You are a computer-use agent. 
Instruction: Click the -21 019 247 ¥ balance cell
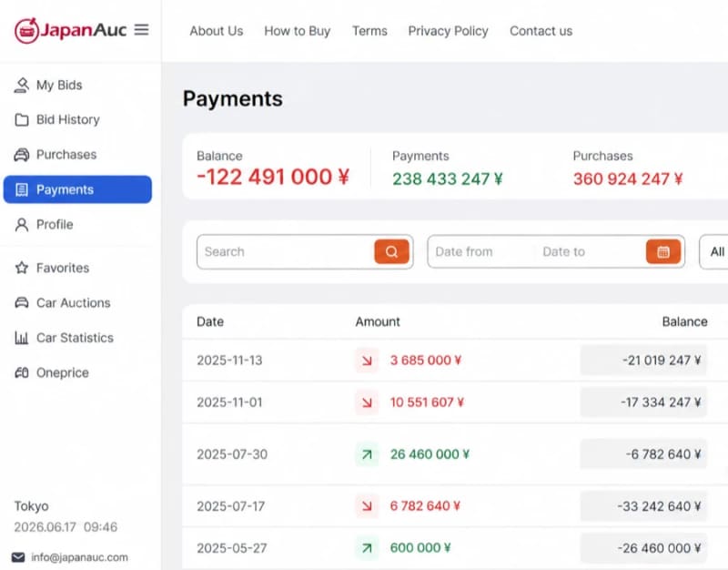[643, 360]
